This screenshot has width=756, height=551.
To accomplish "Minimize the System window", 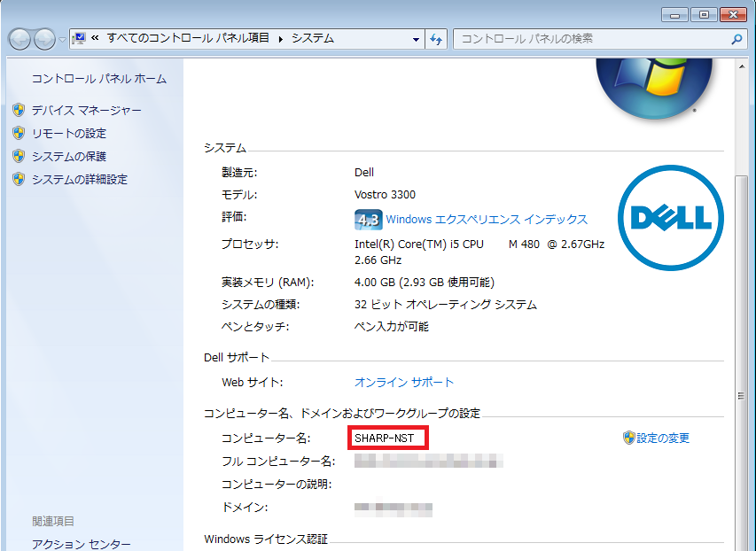I will (674, 15).
